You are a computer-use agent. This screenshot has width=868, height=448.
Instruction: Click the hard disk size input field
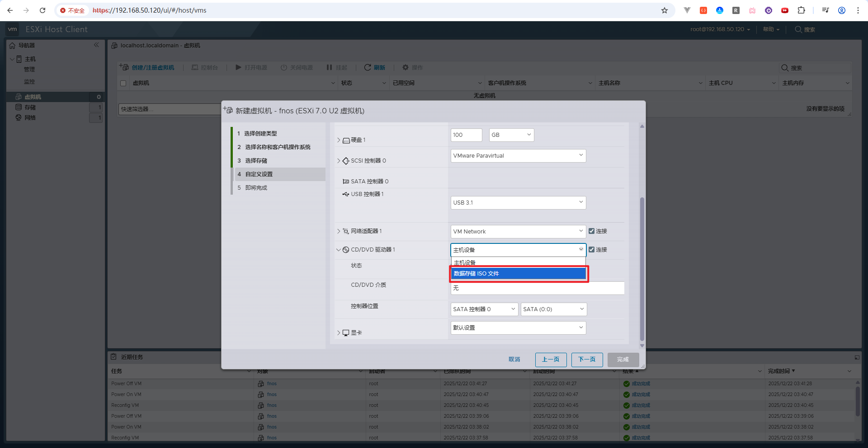[466, 135]
